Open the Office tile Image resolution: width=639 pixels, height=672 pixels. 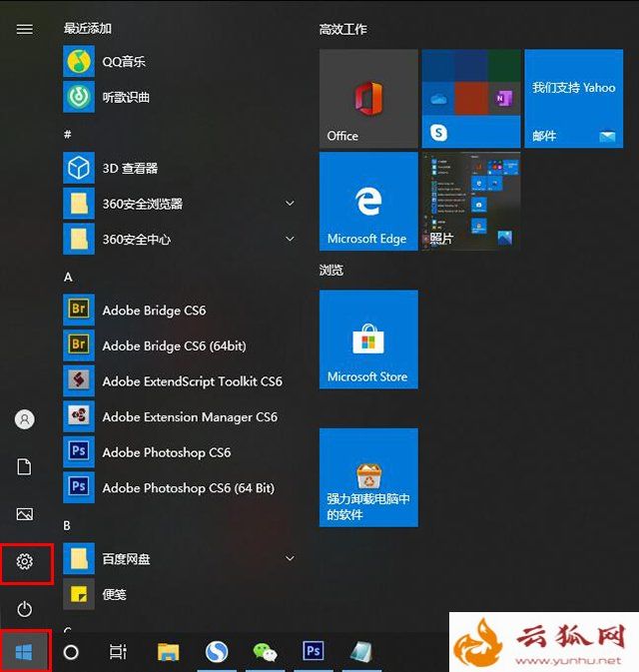[x=368, y=98]
